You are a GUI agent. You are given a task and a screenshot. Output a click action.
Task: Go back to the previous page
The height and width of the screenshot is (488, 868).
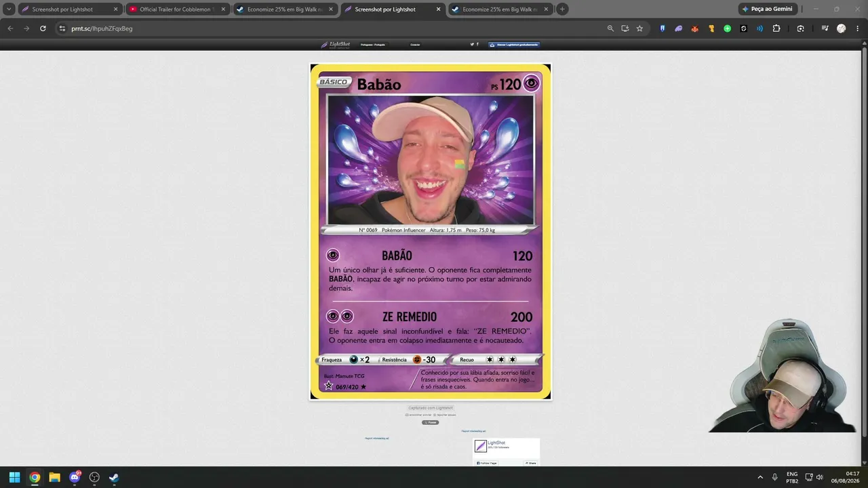[10, 28]
